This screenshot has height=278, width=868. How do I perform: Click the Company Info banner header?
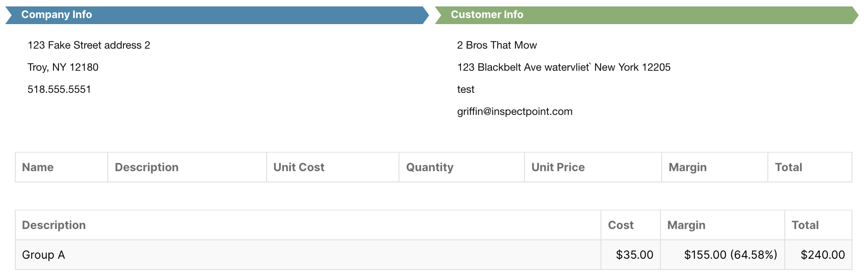tap(217, 15)
